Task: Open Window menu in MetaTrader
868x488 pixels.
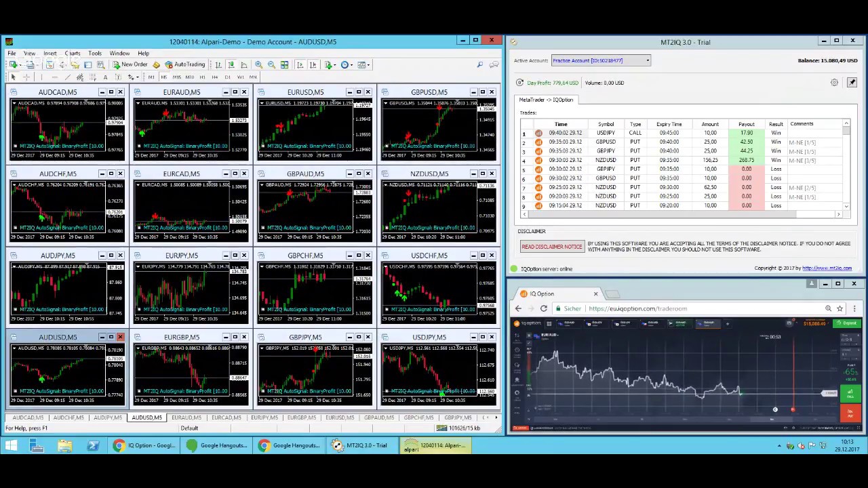Action: point(119,53)
